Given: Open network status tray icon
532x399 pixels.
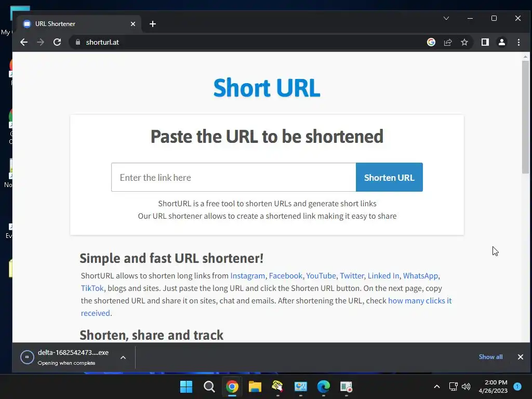Looking at the screenshot, I should (x=453, y=387).
